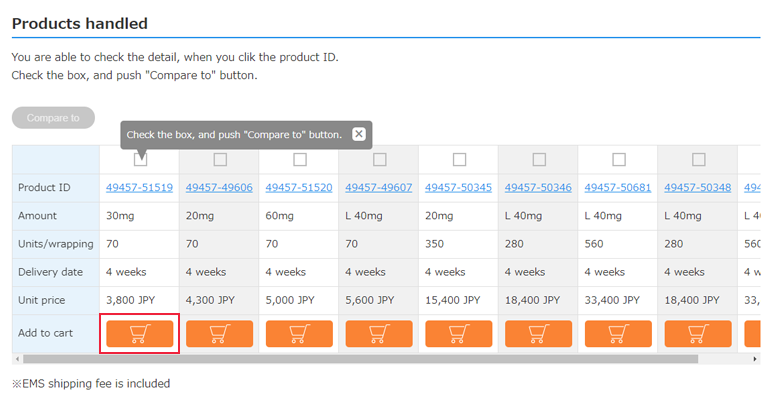Add product 49457-51520 to cart
This screenshot has width=776, height=403.
(x=299, y=334)
